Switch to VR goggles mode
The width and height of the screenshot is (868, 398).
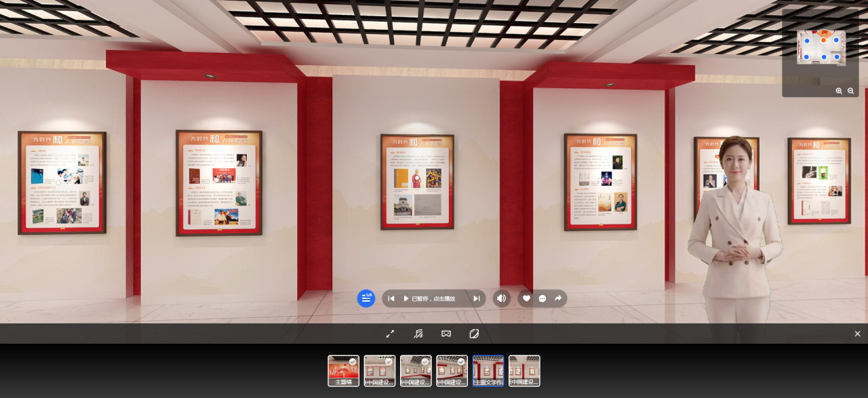point(446,334)
